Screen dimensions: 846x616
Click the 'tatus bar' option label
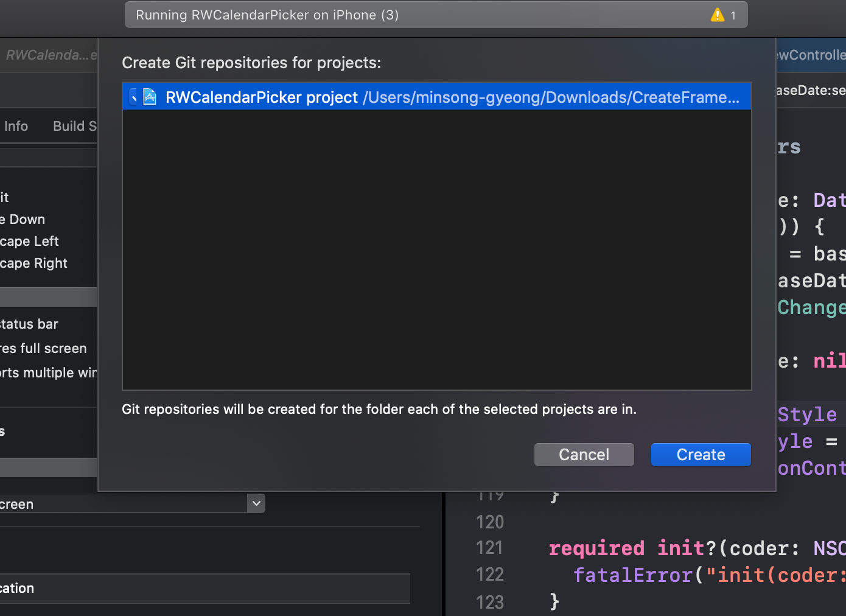(29, 324)
